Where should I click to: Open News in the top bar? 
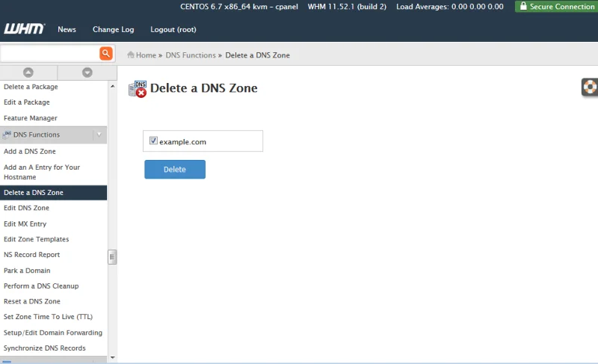[x=67, y=29]
